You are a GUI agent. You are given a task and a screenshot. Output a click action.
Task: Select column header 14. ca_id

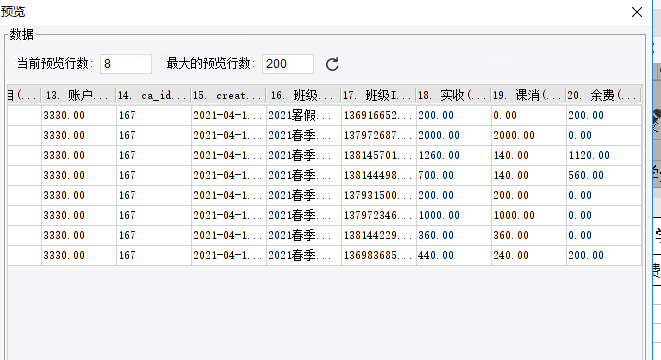pyautogui.click(x=153, y=95)
